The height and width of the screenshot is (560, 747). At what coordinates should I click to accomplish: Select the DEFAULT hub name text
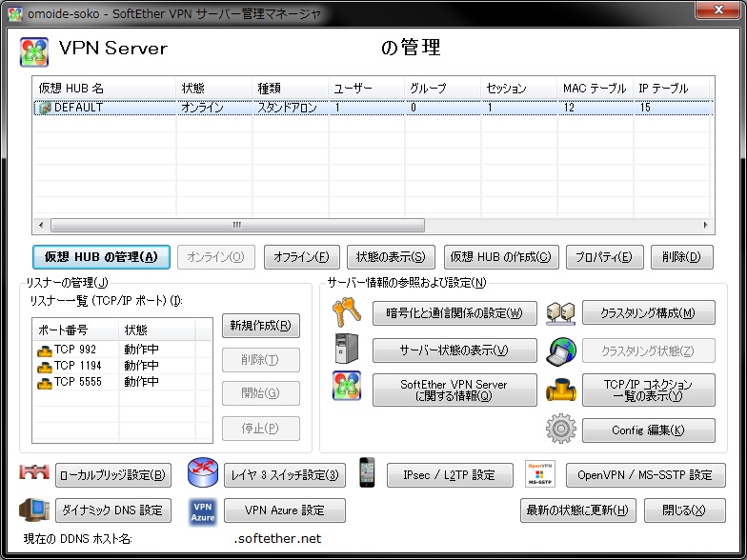78,108
